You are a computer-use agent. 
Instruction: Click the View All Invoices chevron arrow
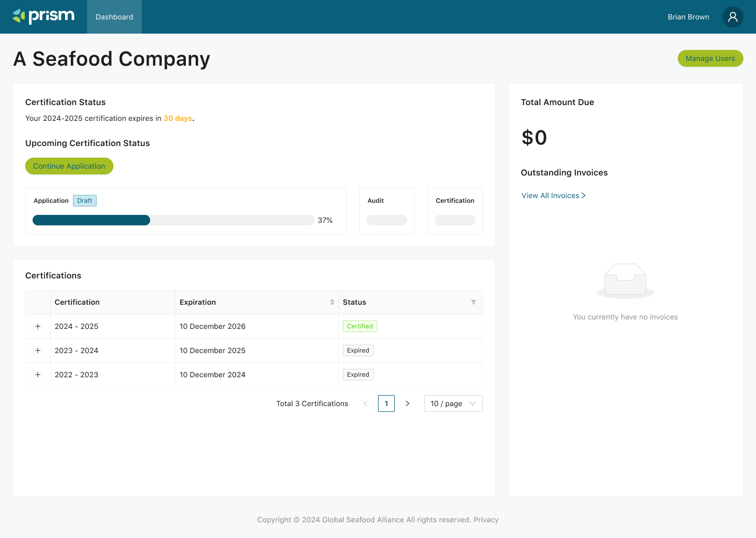(x=584, y=195)
